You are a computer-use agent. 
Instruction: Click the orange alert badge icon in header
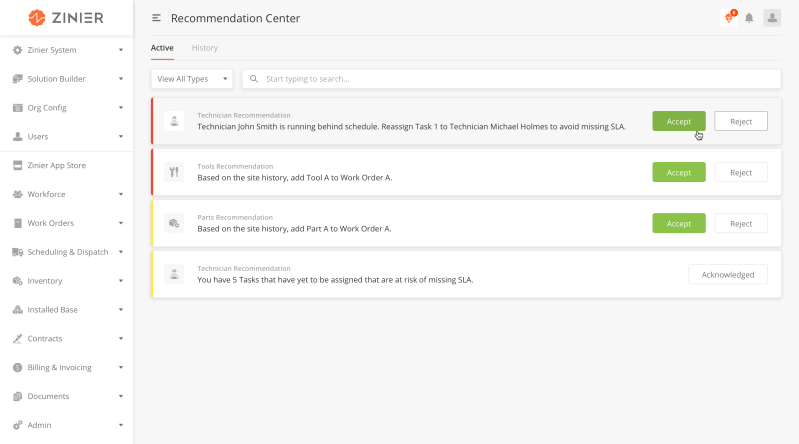tap(729, 18)
